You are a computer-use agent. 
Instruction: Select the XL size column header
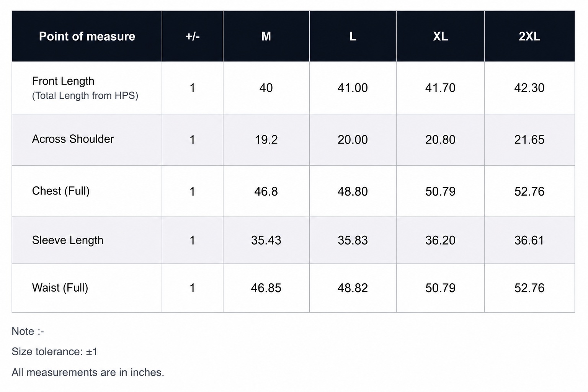pos(440,36)
